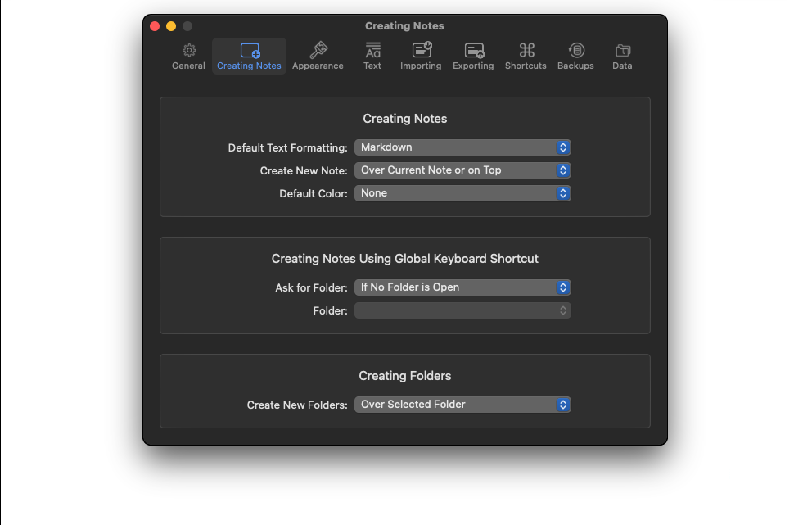The image size is (812, 525).
Task: Open the Create New Folders dropdown
Action: (x=462, y=405)
